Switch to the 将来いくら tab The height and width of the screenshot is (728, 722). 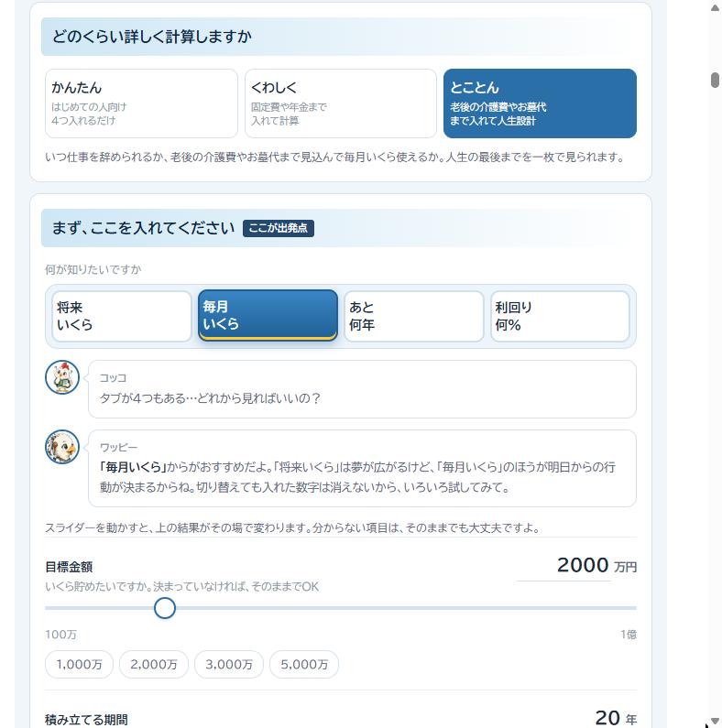click(122, 316)
